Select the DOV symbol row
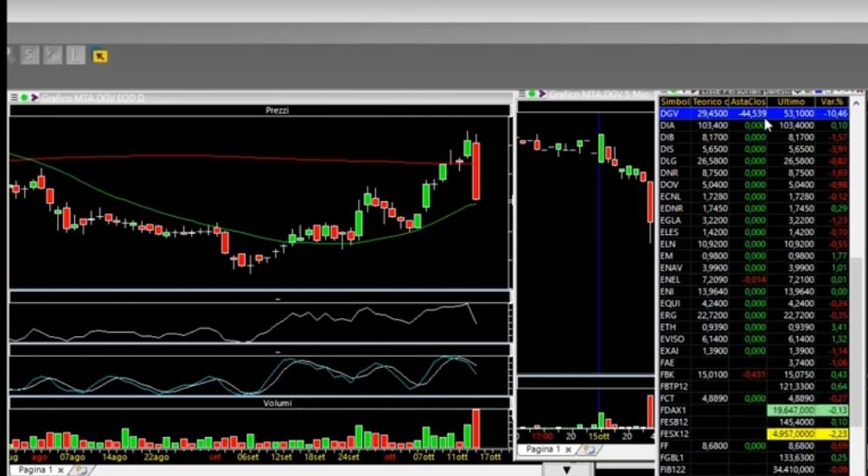This screenshot has height=476, width=868. click(754, 185)
